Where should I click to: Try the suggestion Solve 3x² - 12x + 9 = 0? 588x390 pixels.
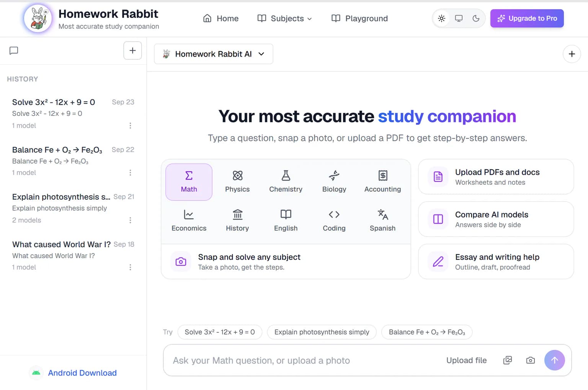click(220, 332)
